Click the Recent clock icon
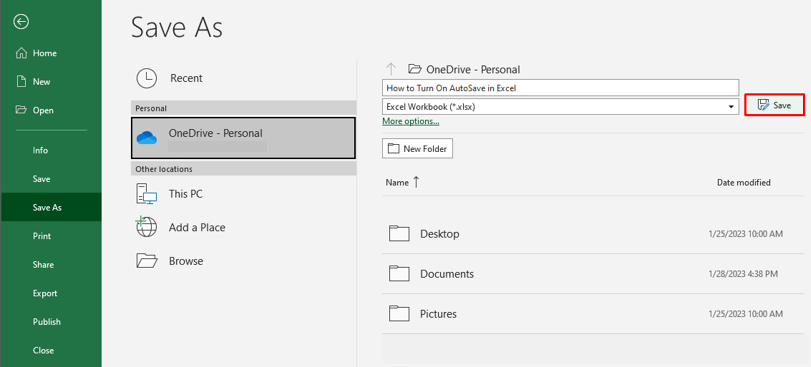This screenshot has height=367, width=811. click(147, 79)
